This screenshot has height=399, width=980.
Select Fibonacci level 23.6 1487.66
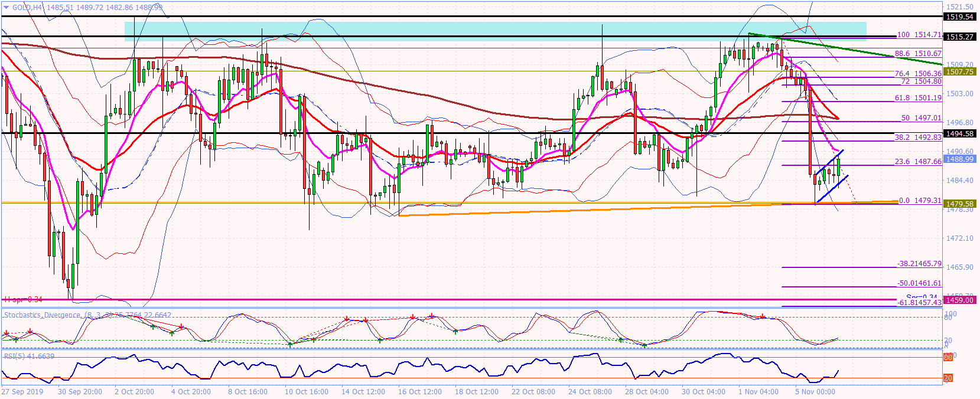click(918, 162)
